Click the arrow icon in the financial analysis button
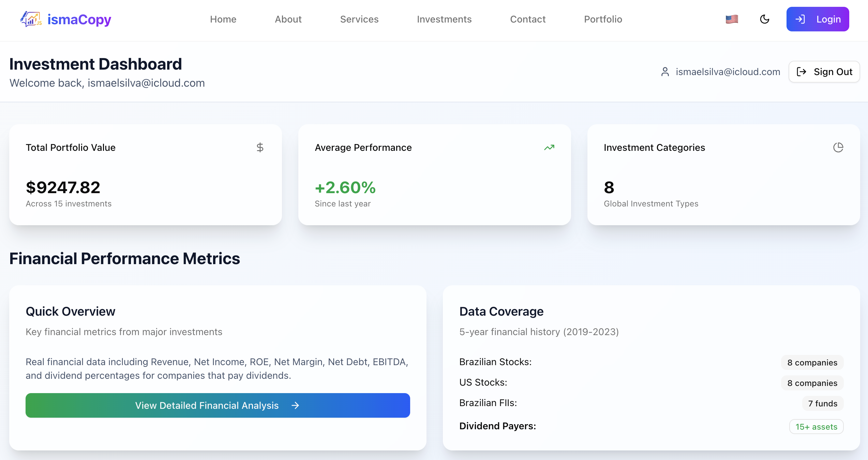Viewport: 868px width, 460px height. click(295, 405)
